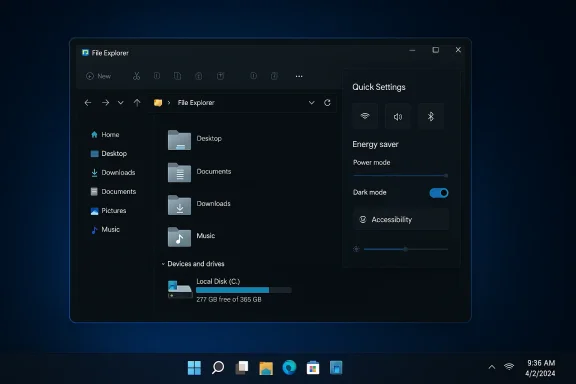Viewport: 576px width, 384px height.
Task: Select Documents in the navigation pane
Action: pyautogui.click(x=114, y=191)
